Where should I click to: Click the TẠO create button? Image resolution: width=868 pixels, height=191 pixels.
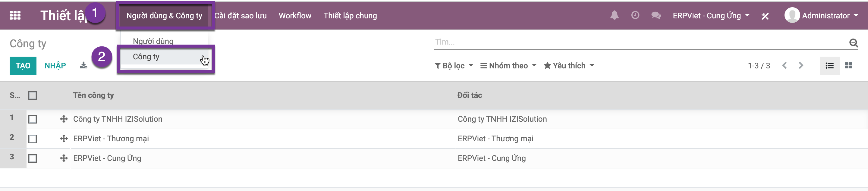point(23,66)
